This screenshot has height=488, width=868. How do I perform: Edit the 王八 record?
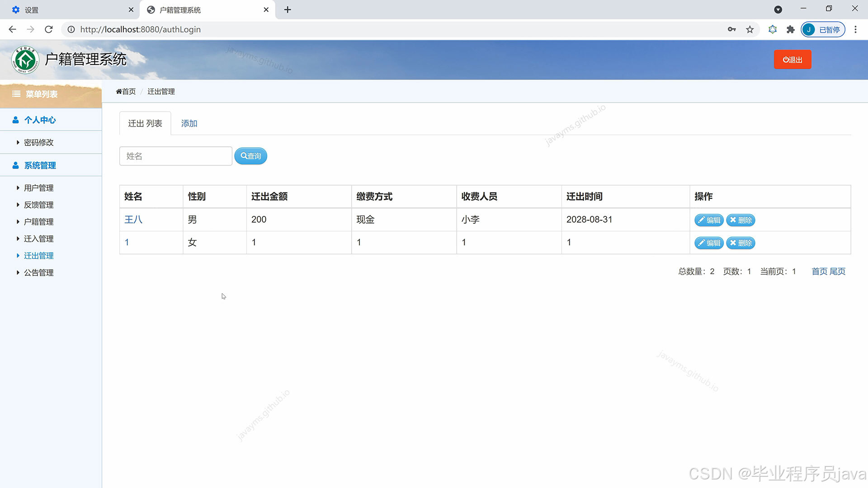(x=709, y=220)
